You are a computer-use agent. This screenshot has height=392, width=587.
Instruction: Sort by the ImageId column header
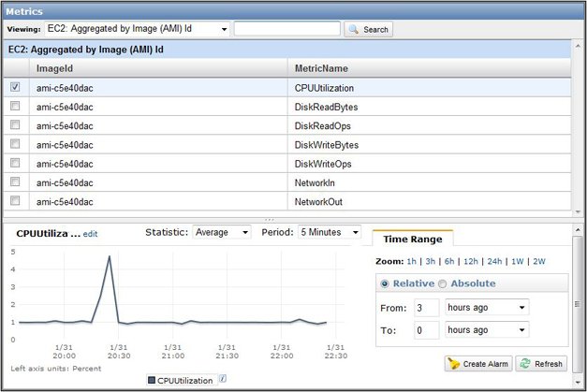pos(158,68)
